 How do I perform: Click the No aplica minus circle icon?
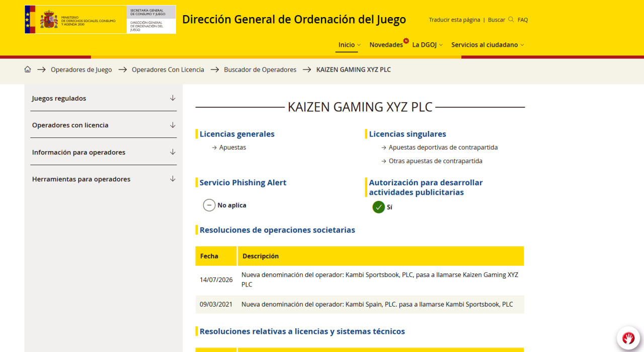point(209,205)
